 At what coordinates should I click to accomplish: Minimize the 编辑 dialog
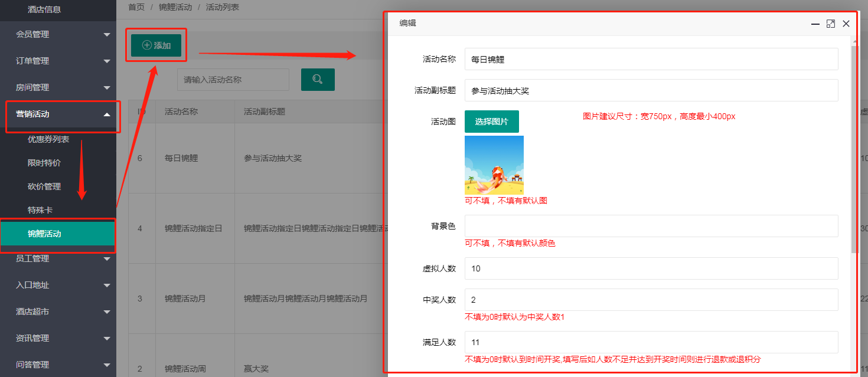(x=815, y=24)
